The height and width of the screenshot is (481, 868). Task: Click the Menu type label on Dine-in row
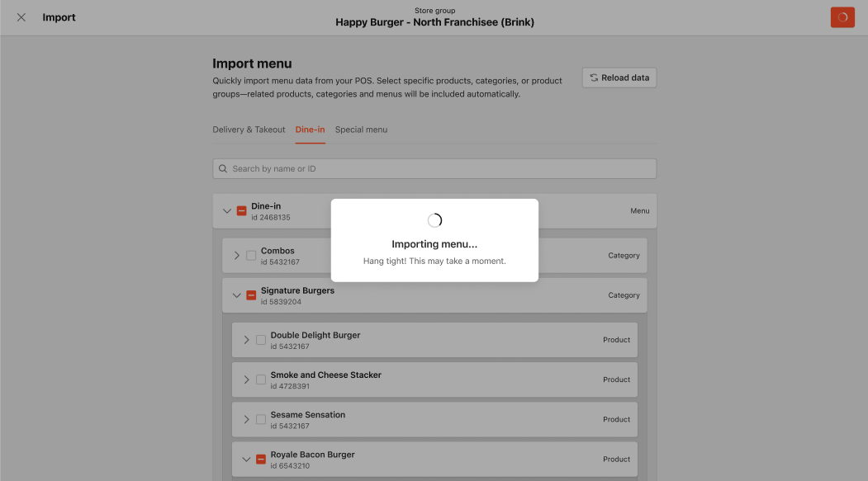pyautogui.click(x=639, y=210)
